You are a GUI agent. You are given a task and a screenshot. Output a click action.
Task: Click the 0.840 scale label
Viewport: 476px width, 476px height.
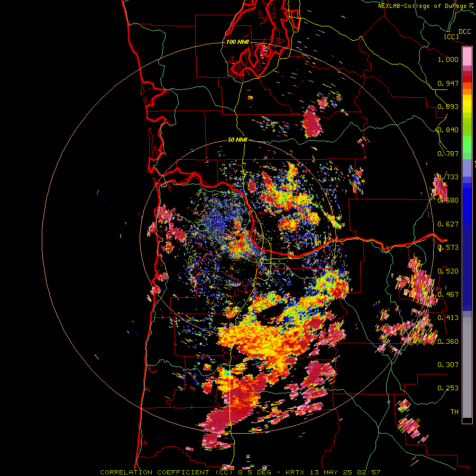point(448,130)
